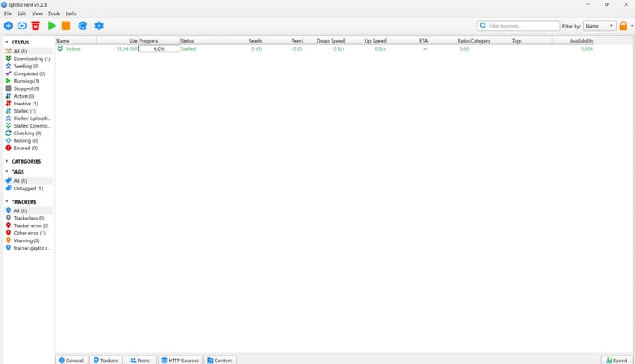The height and width of the screenshot is (364, 635).
Task: Sort by the Availability column header
Action: (x=573, y=41)
